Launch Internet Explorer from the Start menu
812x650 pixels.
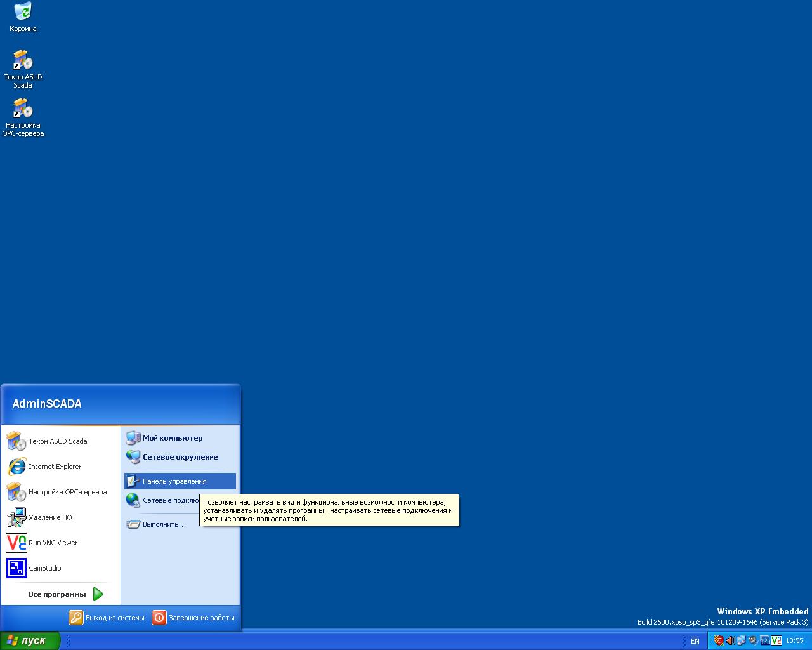(x=55, y=467)
